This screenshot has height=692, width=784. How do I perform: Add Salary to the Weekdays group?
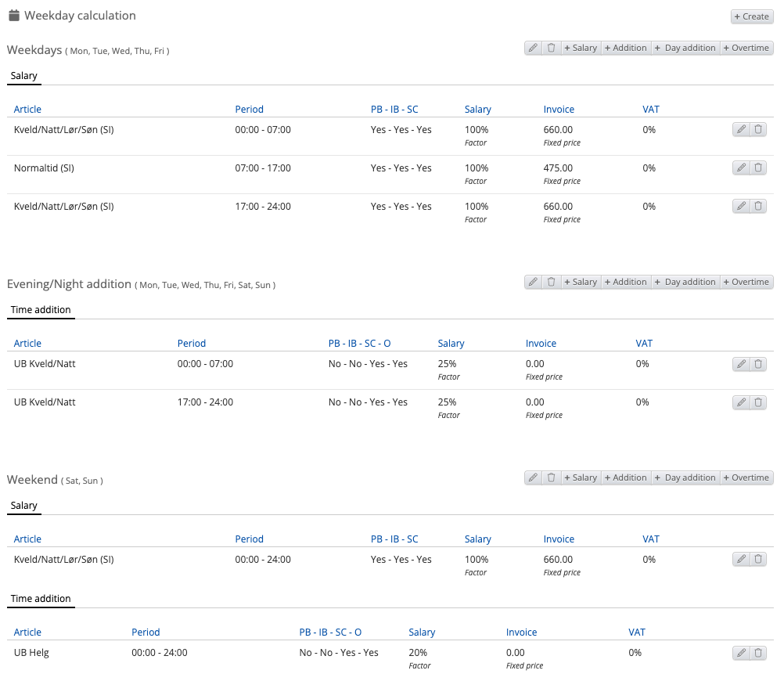click(x=581, y=48)
